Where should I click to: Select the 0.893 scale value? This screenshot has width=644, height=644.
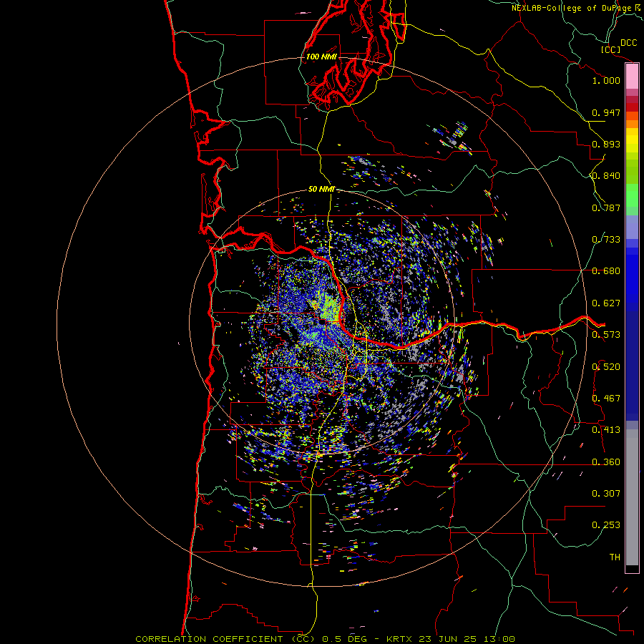tap(606, 144)
